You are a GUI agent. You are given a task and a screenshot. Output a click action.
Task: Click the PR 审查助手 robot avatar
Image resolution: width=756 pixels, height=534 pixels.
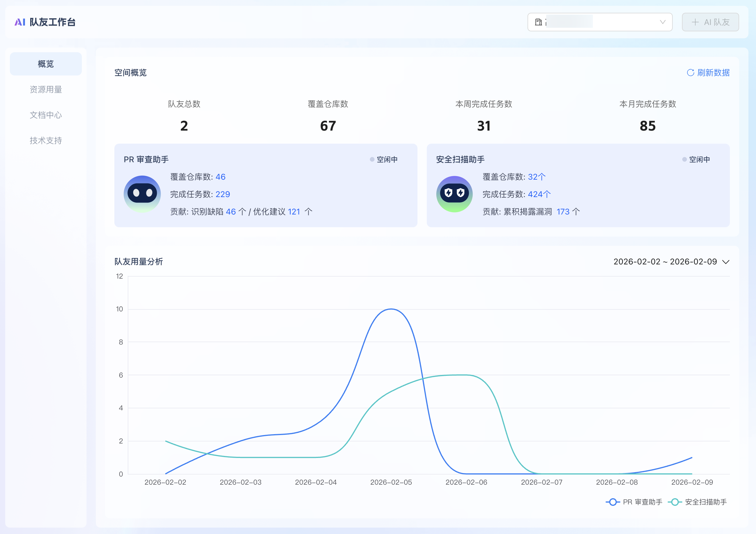tap(142, 194)
